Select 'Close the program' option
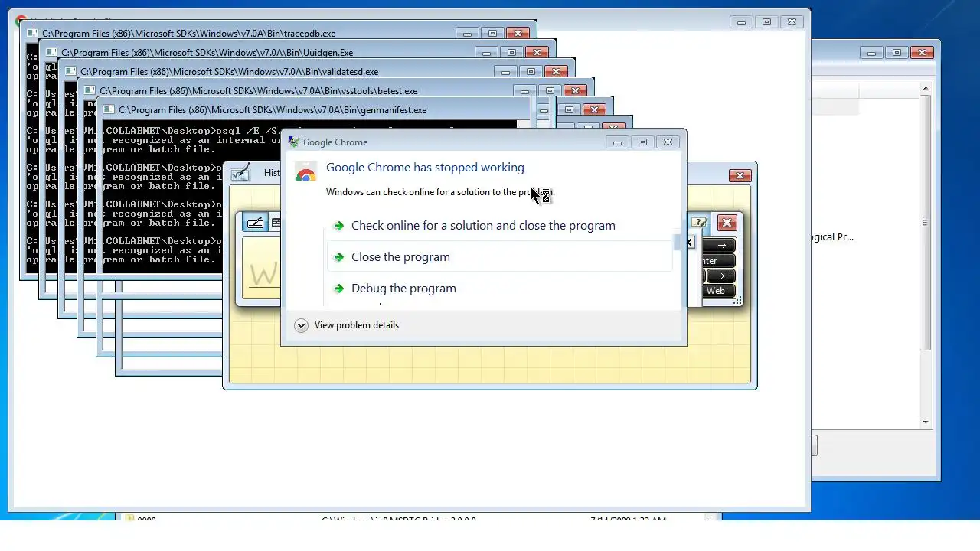The height and width of the screenshot is (551, 980). (x=499, y=257)
